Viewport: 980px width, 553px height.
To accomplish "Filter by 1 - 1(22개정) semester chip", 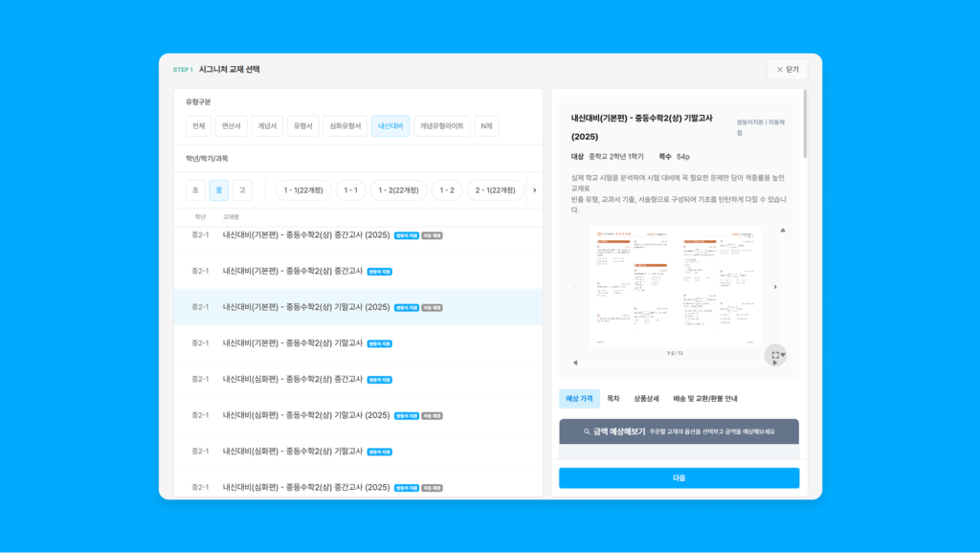I will click(303, 190).
